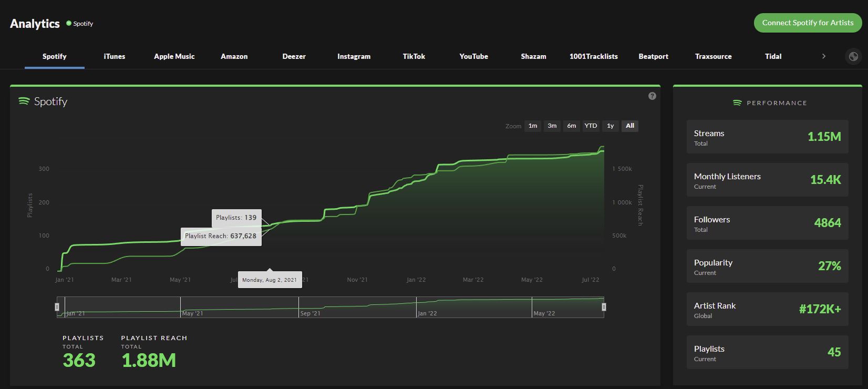The image size is (868, 389).
Task: Click the Monthly Listeners card
Action: [x=767, y=180]
